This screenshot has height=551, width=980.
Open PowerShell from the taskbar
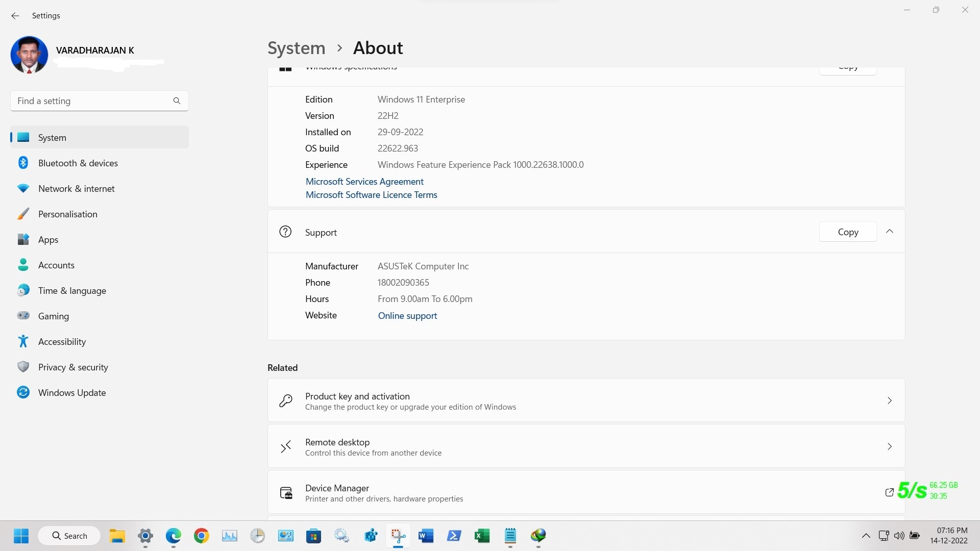[454, 536]
